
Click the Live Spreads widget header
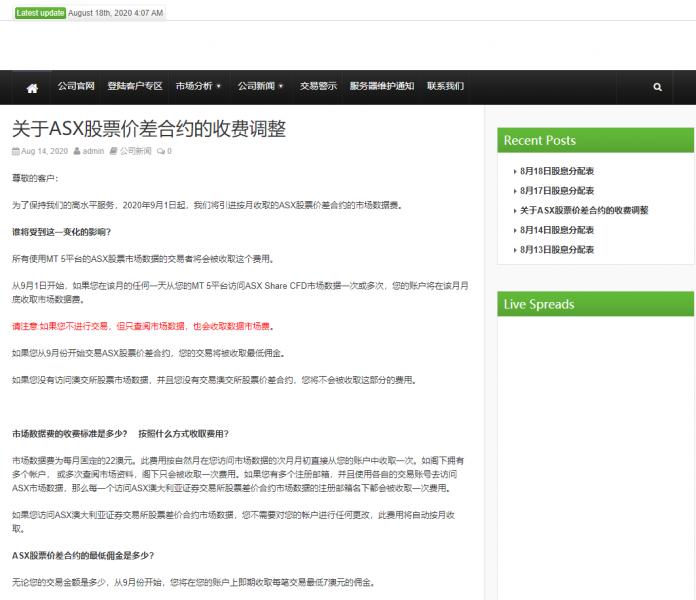tap(595, 304)
